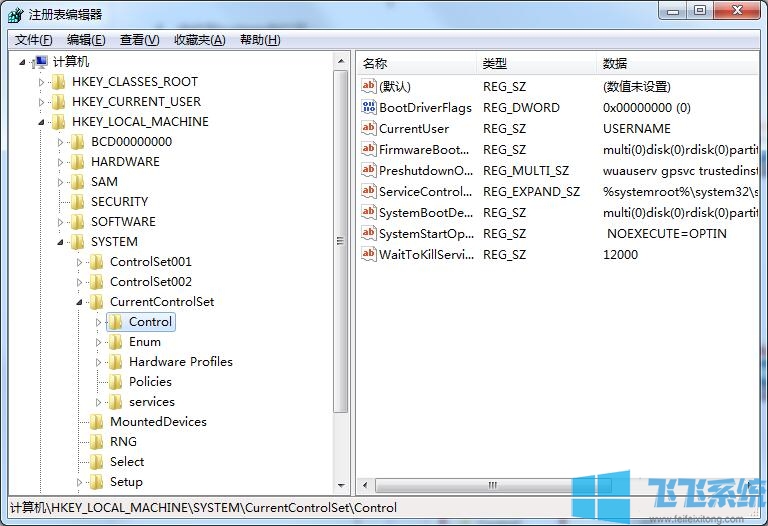Click the tree pane scroll down arrow
768x526 pixels.
tap(341, 485)
